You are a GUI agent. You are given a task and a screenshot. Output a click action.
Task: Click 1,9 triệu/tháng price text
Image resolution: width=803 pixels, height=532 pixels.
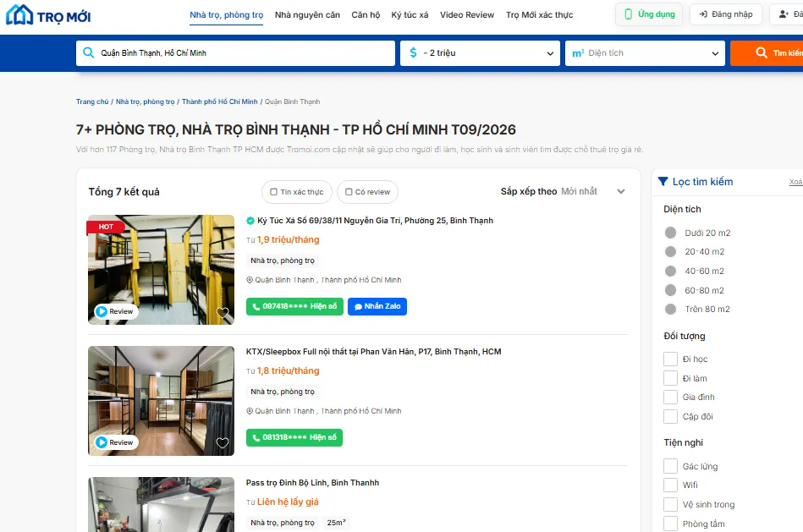[x=288, y=239]
